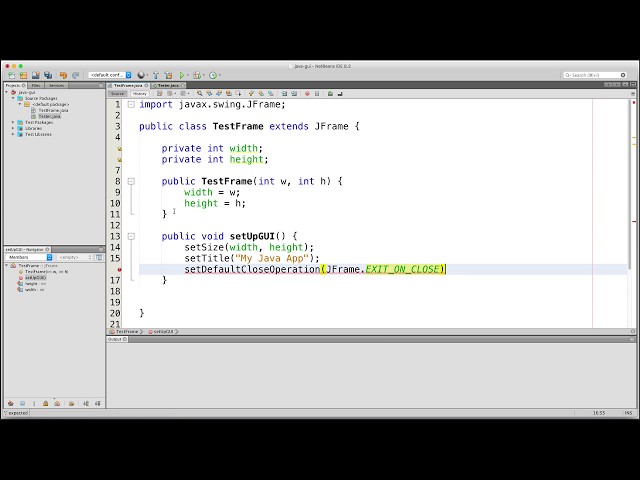
Task: Click the Shift Line Left editor icon
Action: coord(284,94)
